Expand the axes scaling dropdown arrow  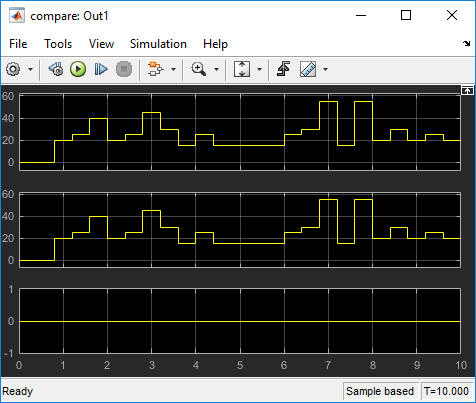(x=259, y=69)
